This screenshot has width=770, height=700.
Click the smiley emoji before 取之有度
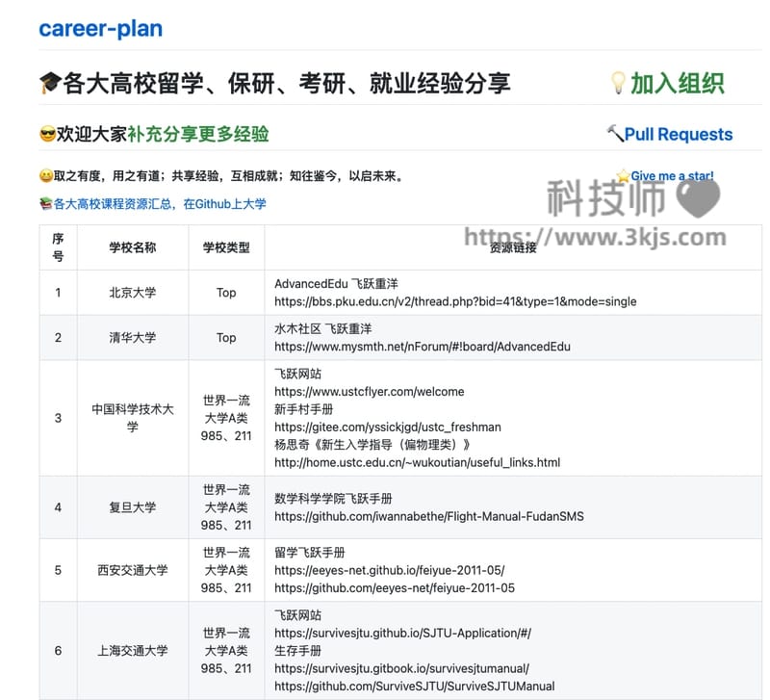[46, 175]
